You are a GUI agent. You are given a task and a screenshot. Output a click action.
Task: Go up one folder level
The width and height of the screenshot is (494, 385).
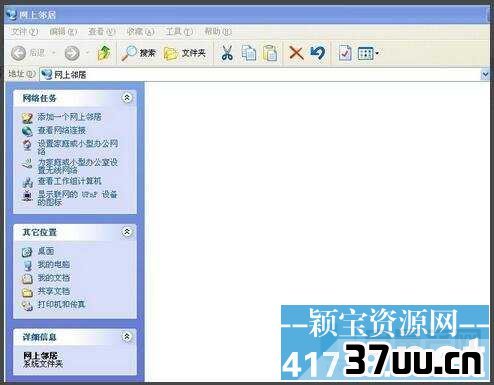tap(104, 53)
